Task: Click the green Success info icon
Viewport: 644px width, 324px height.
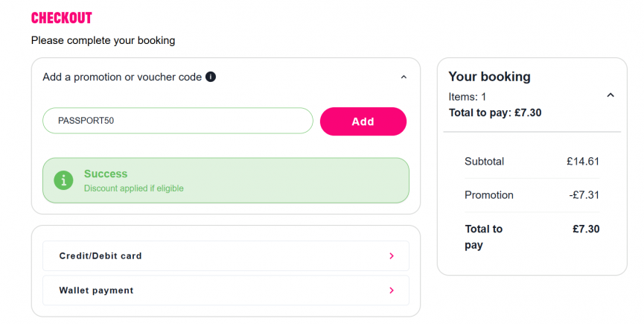Action: click(64, 180)
